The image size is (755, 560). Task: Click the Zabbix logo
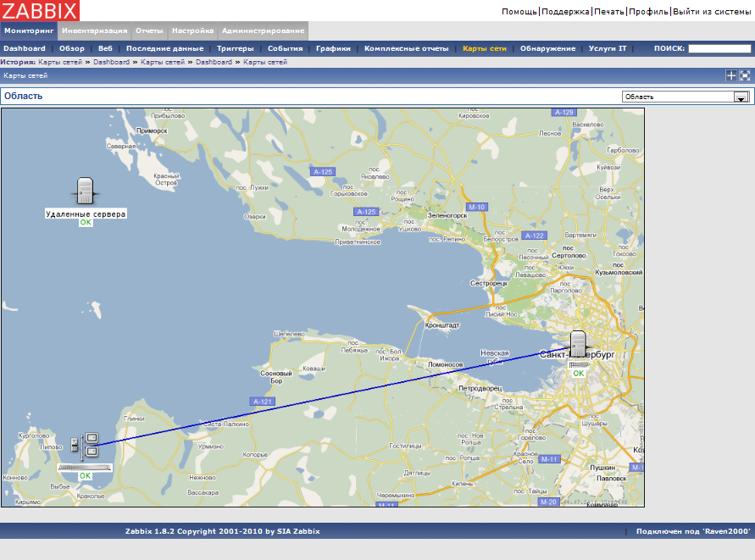pyautogui.click(x=40, y=11)
